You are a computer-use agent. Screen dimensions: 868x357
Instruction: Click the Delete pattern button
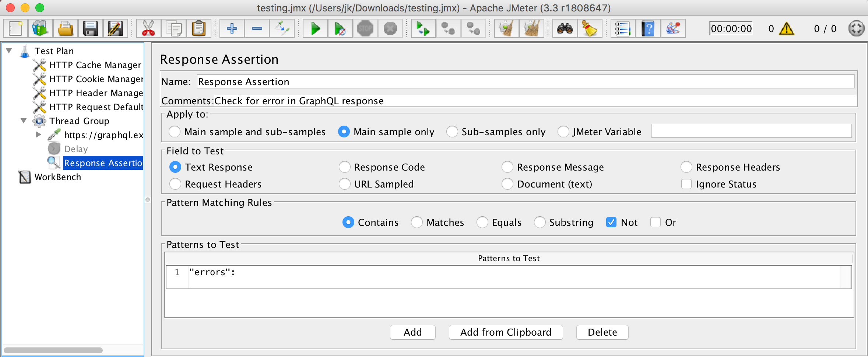[602, 332]
